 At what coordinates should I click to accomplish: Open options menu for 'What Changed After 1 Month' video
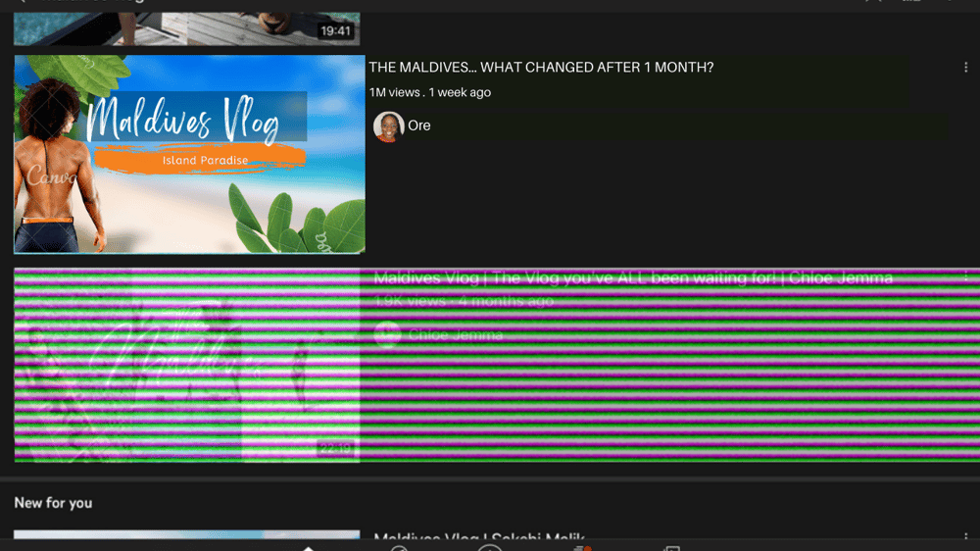click(x=965, y=68)
